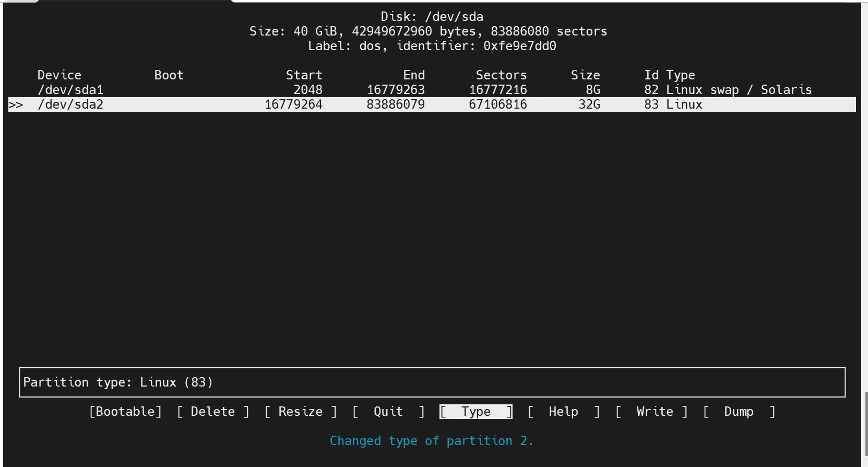The height and width of the screenshot is (467, 868).
Task: Click the Sectors column header
Action: point(501,75)
